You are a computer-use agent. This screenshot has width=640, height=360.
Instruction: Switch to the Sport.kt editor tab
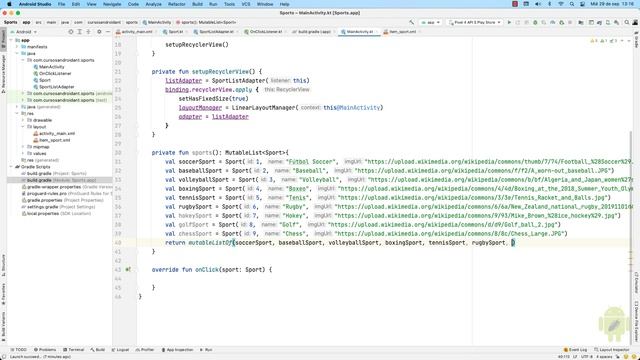(175, 32)
